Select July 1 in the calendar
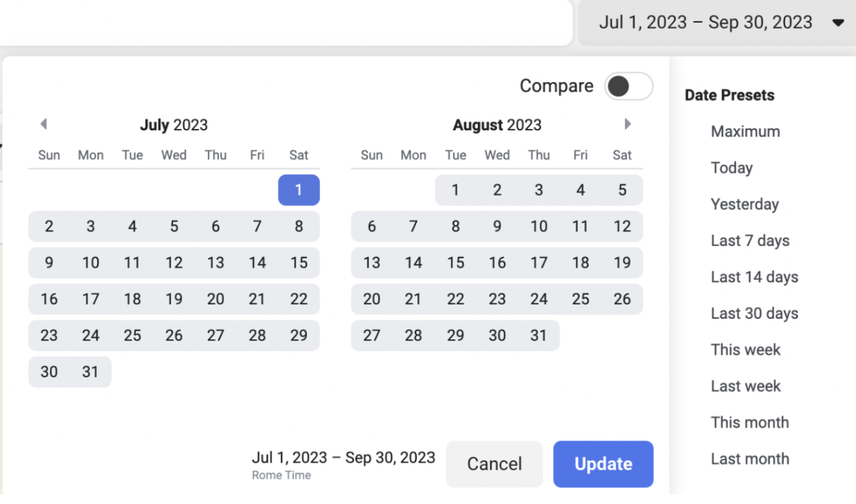This screenshot has height=504, width=856. 299,190
